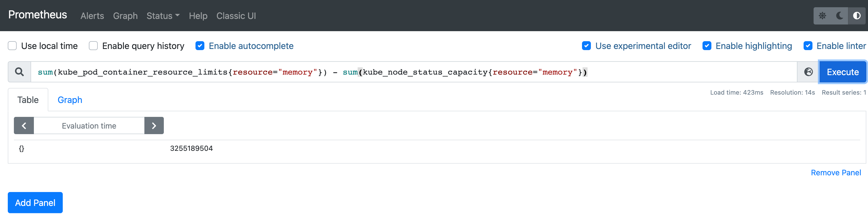Click the Prometheus brand link
The height and width of the screenshot is (214, 868).
click(38, 15)
